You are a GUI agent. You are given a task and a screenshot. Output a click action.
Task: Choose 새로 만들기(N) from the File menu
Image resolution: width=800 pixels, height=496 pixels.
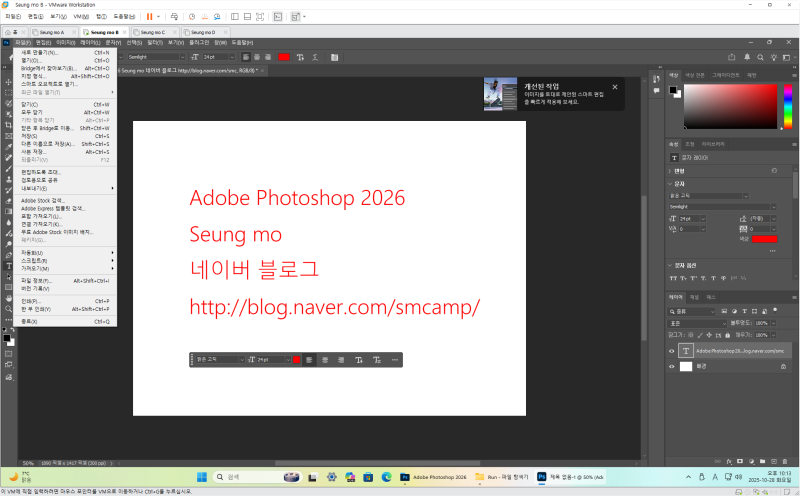(x=65, y=53)
